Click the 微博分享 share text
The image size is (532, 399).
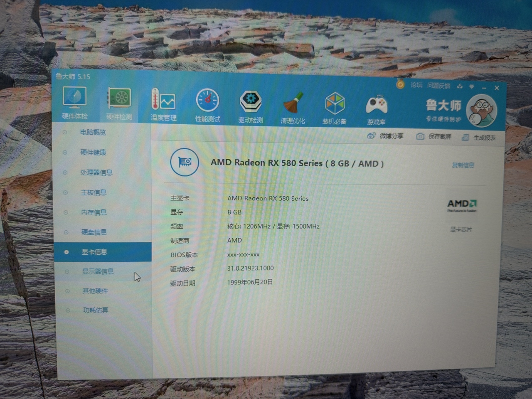[392, 136]
